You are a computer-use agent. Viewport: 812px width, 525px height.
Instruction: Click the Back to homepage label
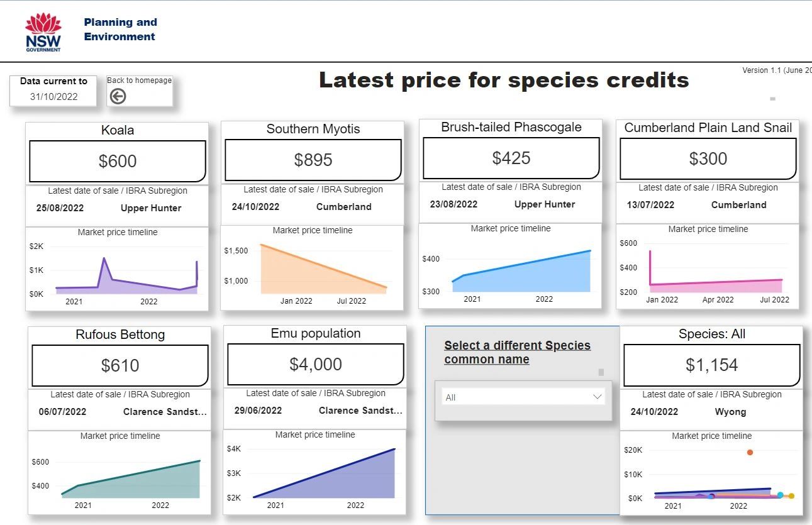[x=140, y=80]
